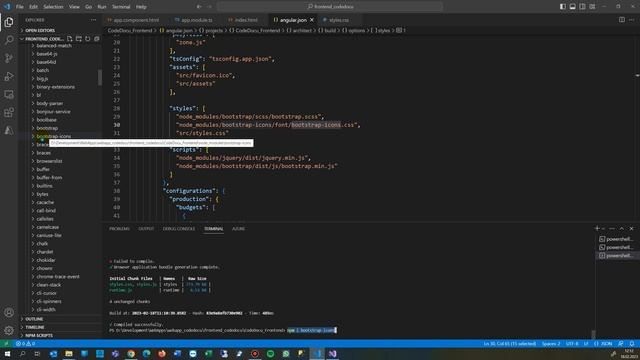This screenshot has height=360, width=640.
Task: Click errors and warnings count in status bar
Action: [x=25, y=344]
